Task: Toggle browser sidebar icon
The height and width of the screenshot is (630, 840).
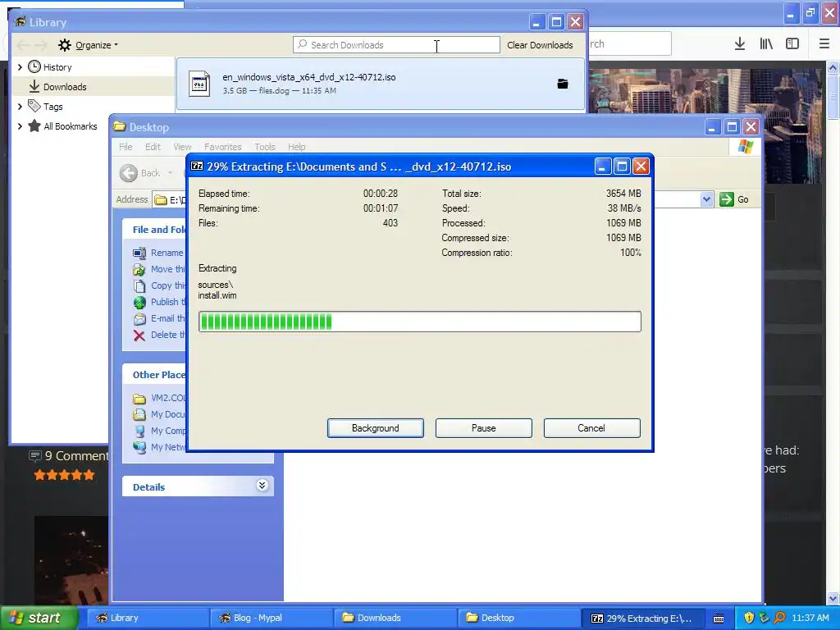Action: click(x=792, y=44)
